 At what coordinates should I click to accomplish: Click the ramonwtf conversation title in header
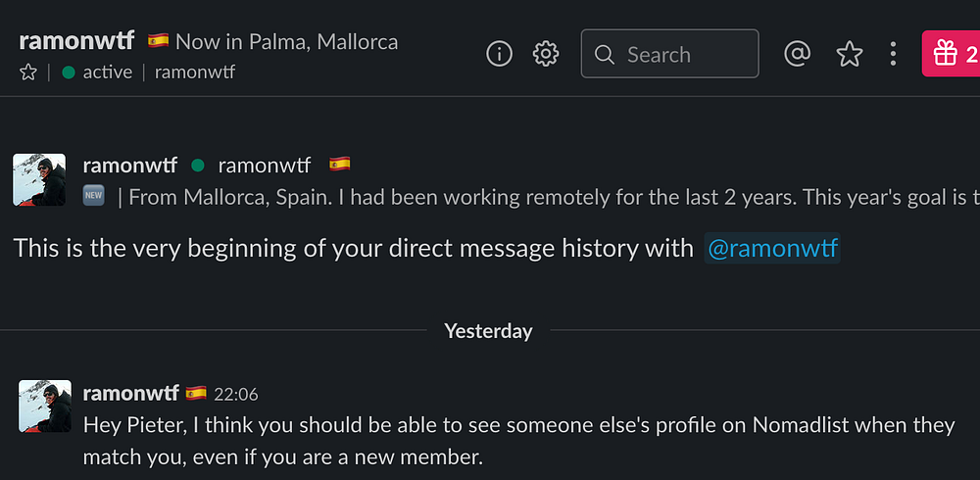(x=75, y=41)
